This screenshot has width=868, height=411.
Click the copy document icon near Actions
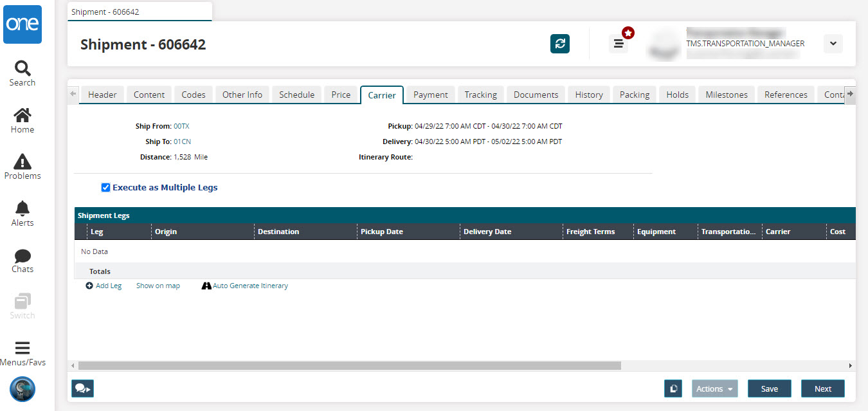673,388
